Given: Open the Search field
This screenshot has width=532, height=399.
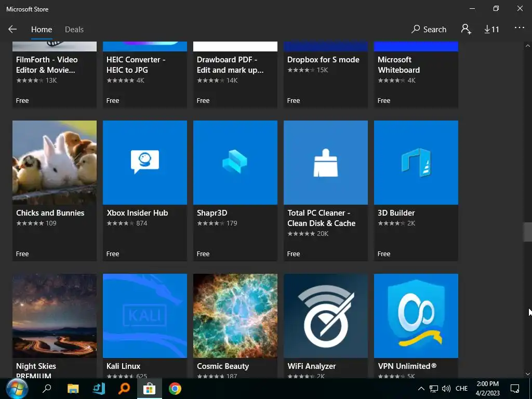Looking at the screenshot, I should tap(429, 30).
